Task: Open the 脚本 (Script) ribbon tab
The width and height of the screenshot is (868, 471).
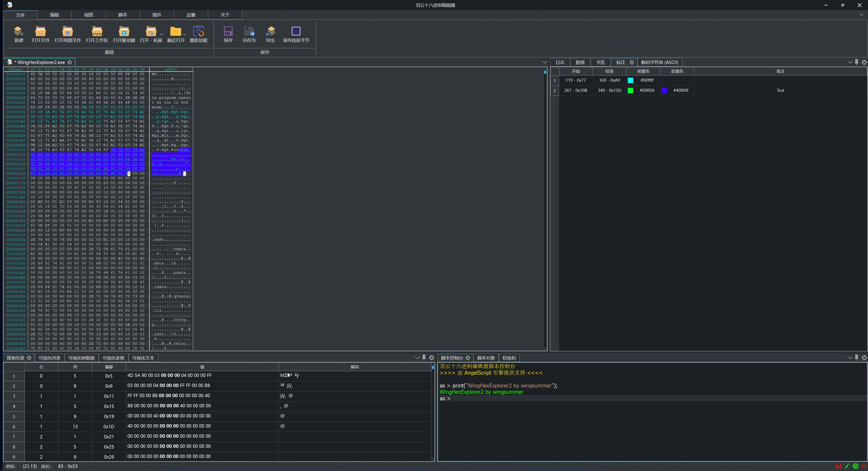Action: click(122, 15)
